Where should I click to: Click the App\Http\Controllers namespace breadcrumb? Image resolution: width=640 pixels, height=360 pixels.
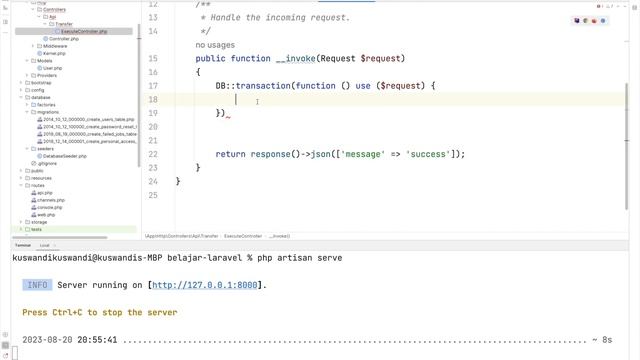tap(182, 236)
